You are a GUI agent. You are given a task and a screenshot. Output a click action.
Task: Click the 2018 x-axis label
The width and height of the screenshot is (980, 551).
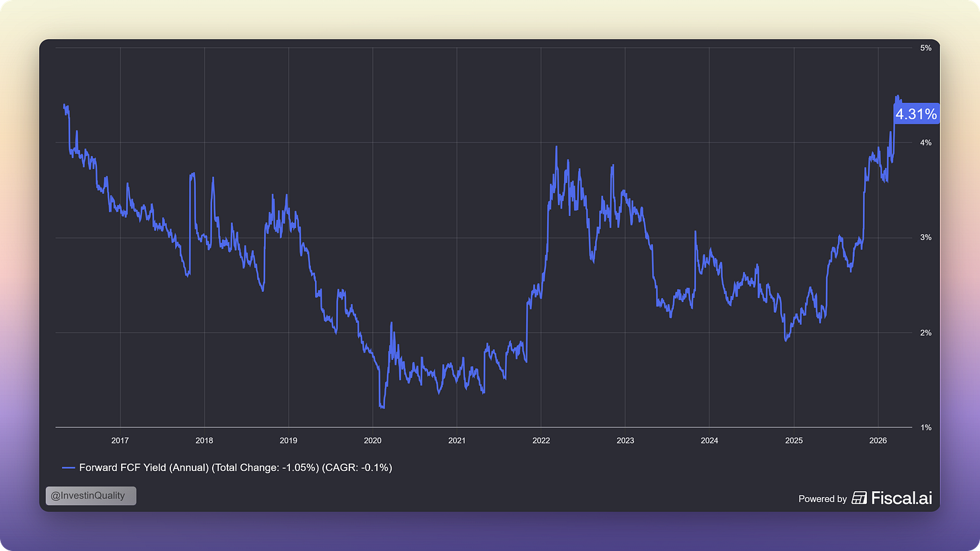(204, 441)
